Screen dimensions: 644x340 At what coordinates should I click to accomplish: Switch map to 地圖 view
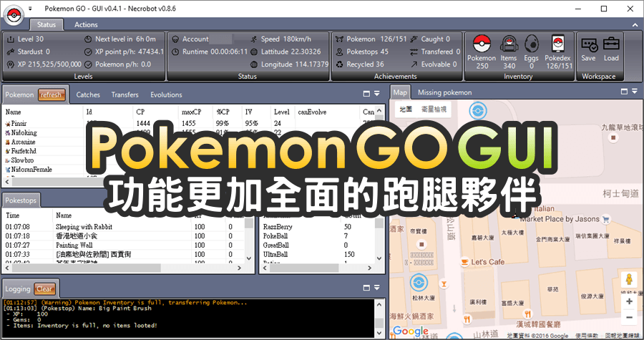tap(406, 110)
